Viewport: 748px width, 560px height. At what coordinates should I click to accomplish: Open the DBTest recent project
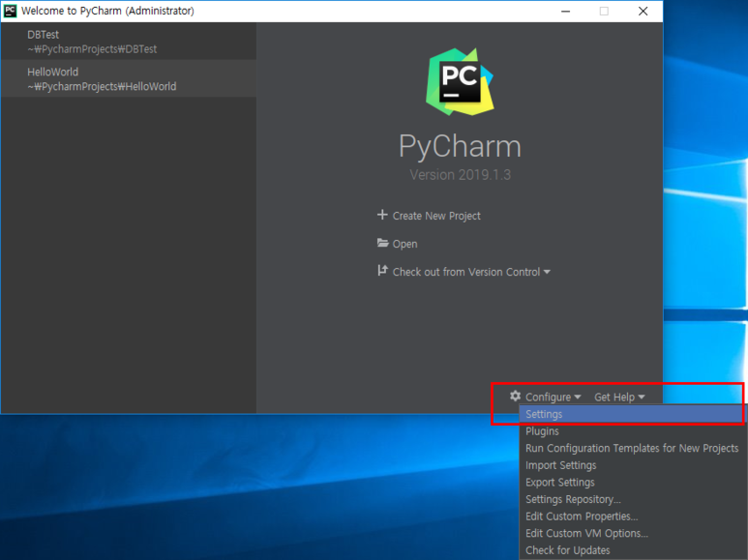tap(129, 42)
